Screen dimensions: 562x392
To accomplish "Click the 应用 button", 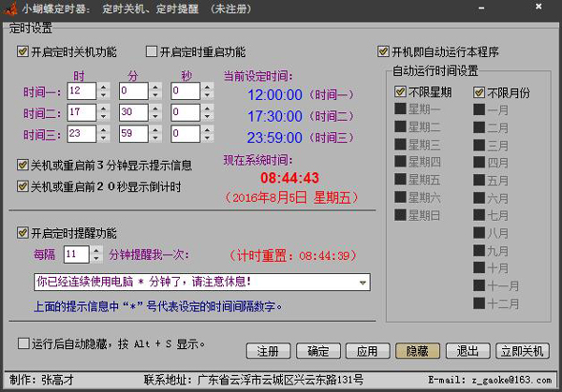I will (367, 351).
